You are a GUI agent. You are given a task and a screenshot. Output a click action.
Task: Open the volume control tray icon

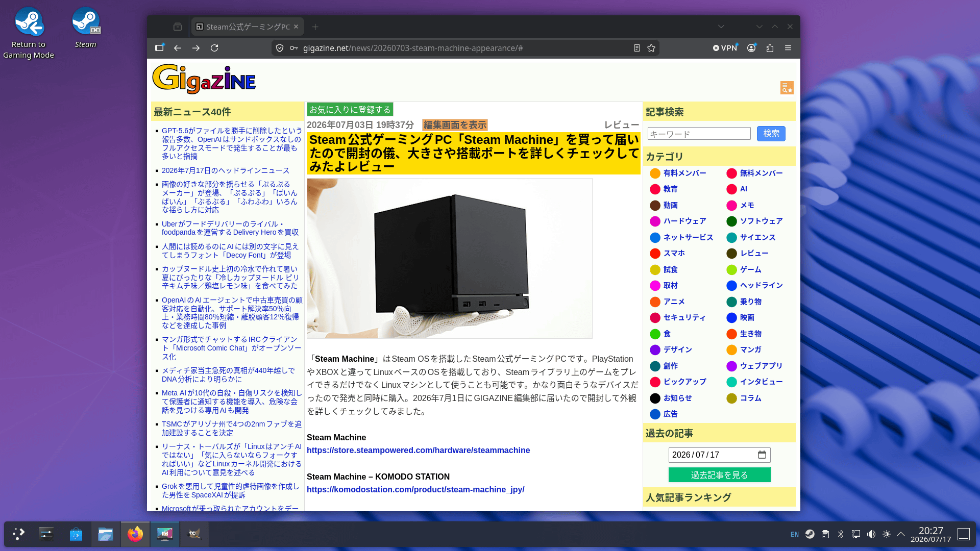(x=871, y=534)
